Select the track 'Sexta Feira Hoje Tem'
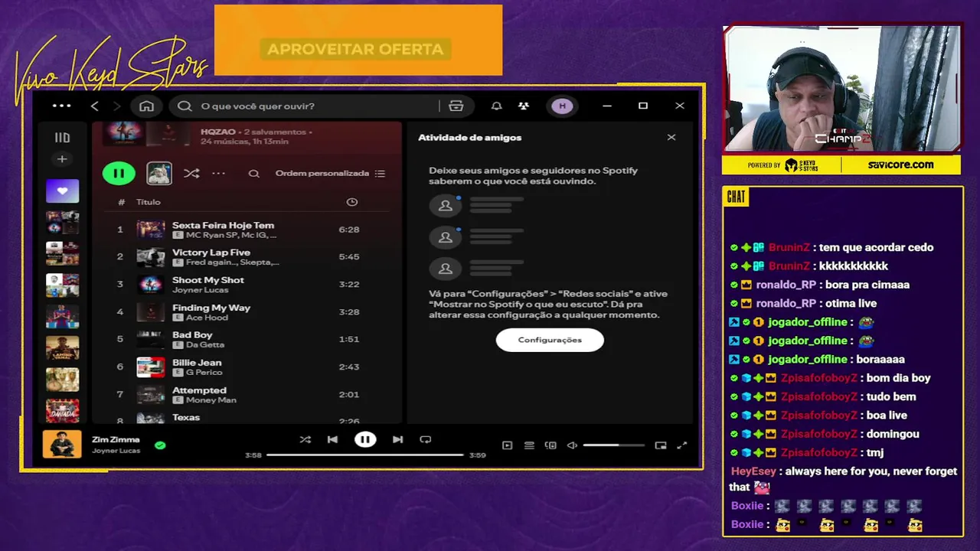The height and width of the screenshot is (551, 980). coord(223,225)
